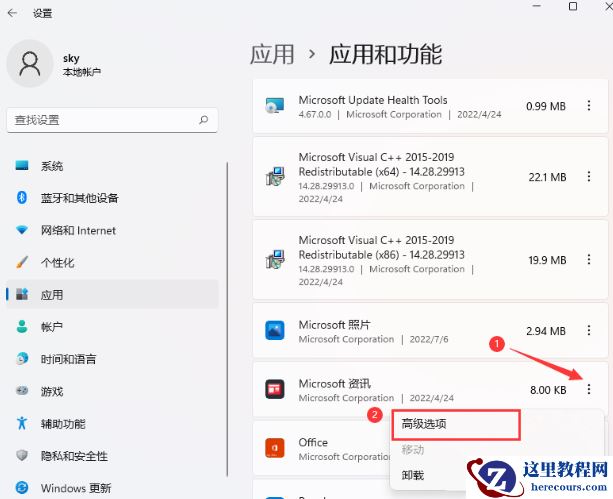This screenshot has width=613, height=499.
Task: Click the 0.99 MB size value
Action: point(546,106)
